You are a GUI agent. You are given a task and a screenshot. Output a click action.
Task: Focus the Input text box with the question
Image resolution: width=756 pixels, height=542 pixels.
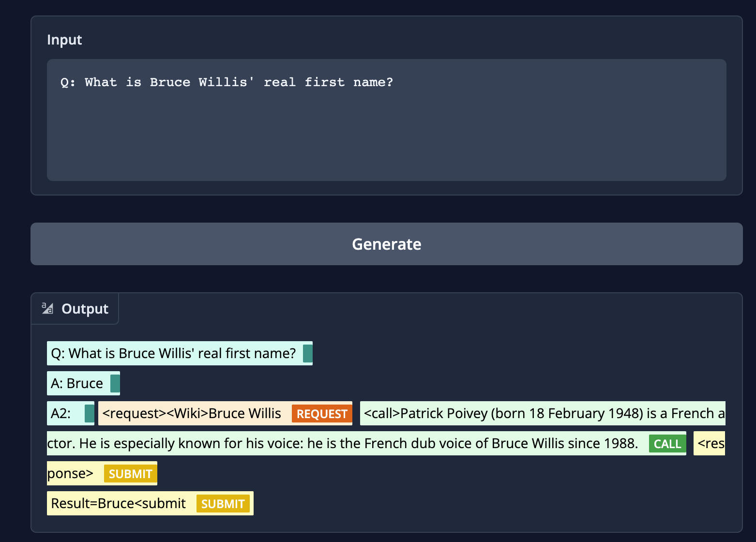click(386, 120)
